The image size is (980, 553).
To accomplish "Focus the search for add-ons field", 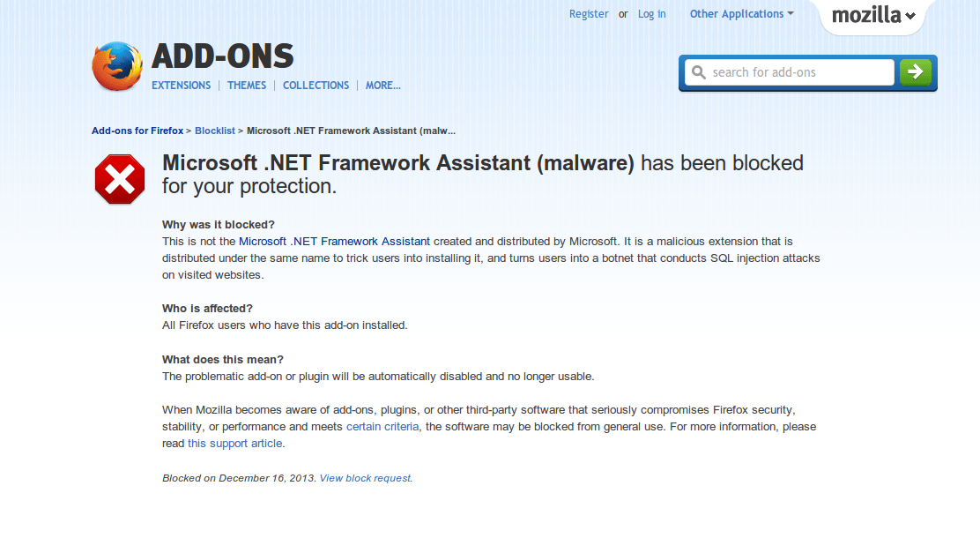I will click(790, 72).
